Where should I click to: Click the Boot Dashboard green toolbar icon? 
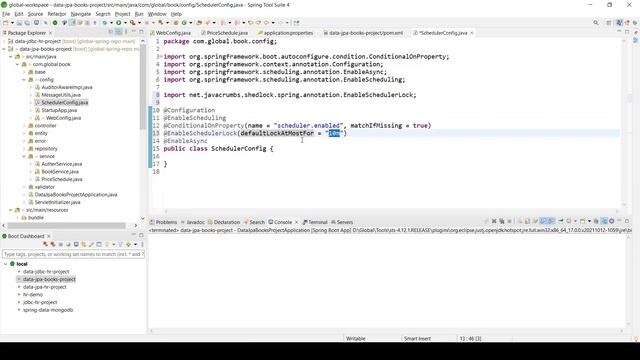(x=55, y=23)
